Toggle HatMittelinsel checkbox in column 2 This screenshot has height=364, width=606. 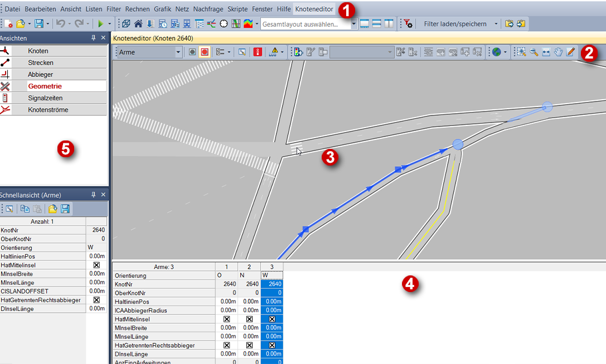point(249,319)
